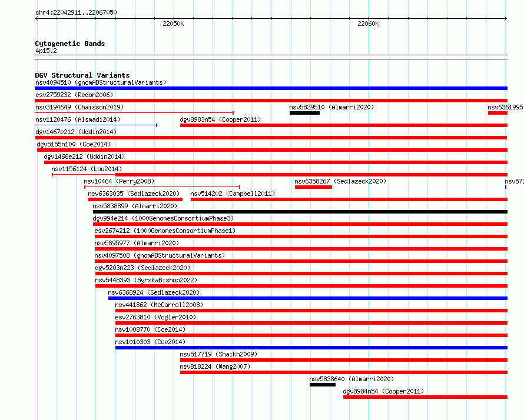Open the nsv5838899 (Almarri2020) label
This screenshot has width=524, height=420.
[x=135, y=206]
